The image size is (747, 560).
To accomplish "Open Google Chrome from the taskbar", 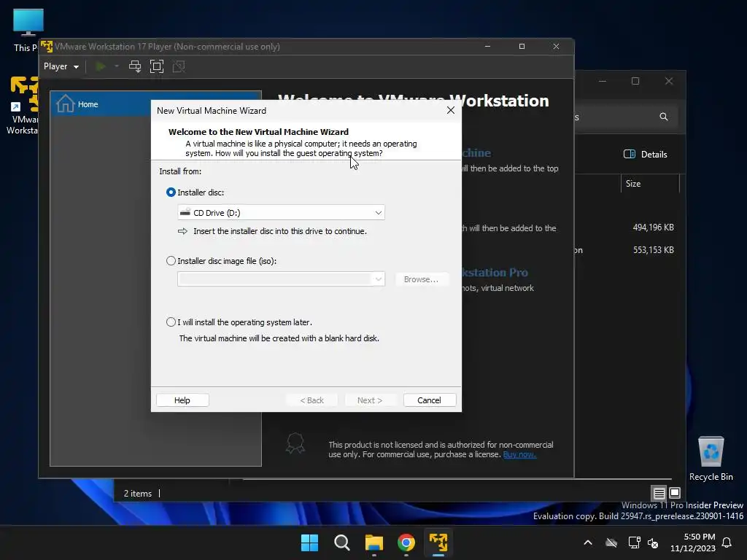I will pyautogui.click(x=406, y=542).
